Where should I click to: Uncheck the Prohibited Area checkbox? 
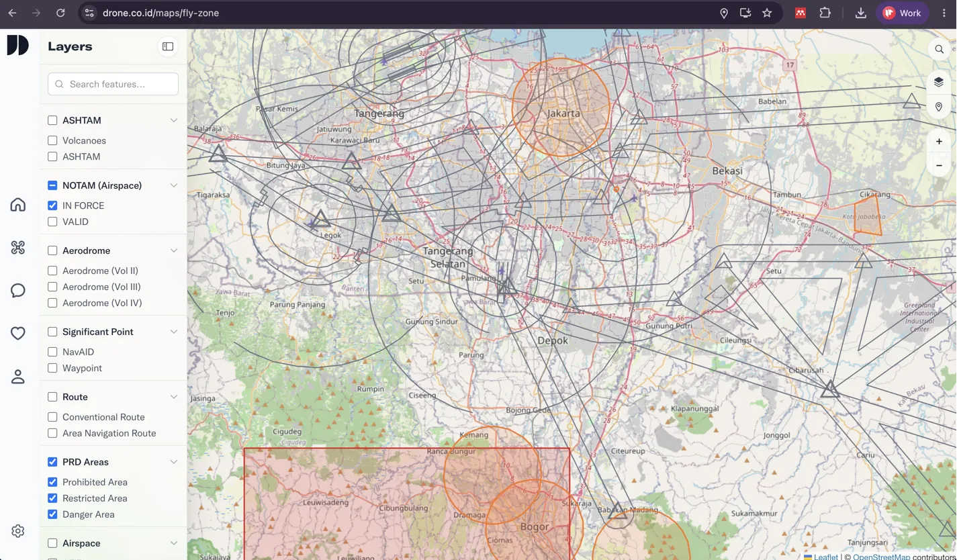(52, 482)
